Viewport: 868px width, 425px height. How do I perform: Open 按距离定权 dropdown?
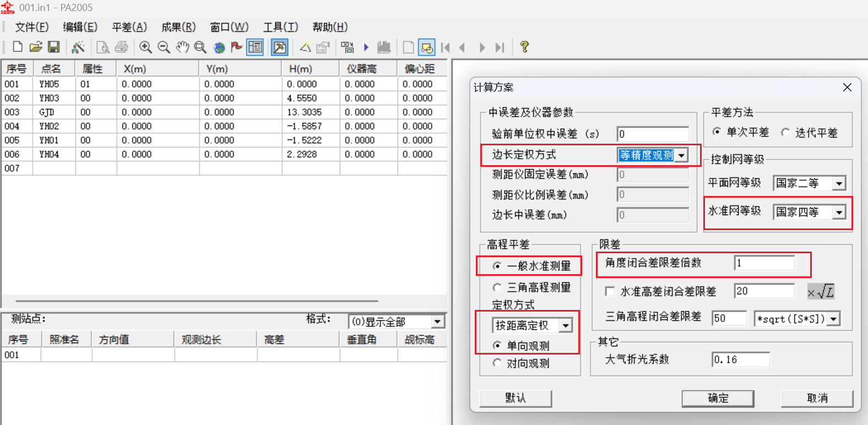coord(566,326)
